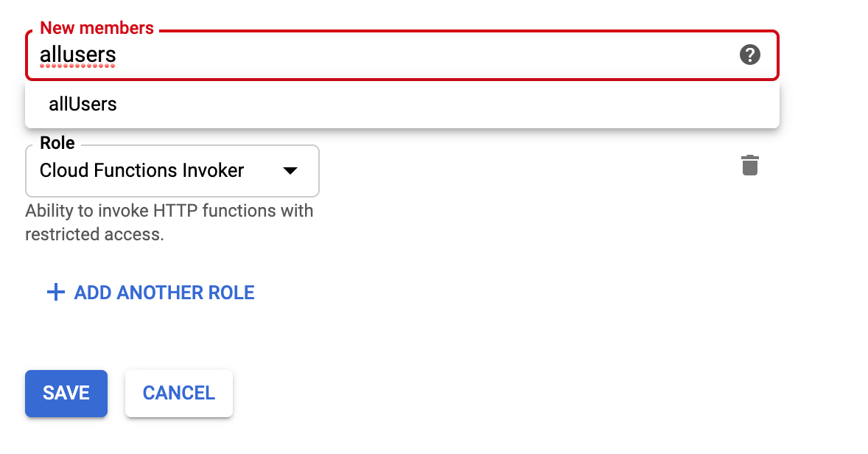
Task: Delete the role using the trash icon
Action: 749,165
